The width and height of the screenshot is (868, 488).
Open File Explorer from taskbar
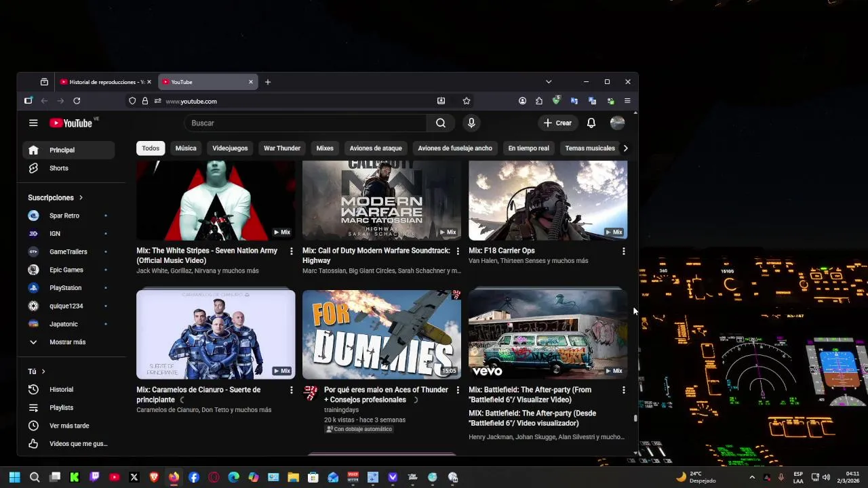[293, 477]
